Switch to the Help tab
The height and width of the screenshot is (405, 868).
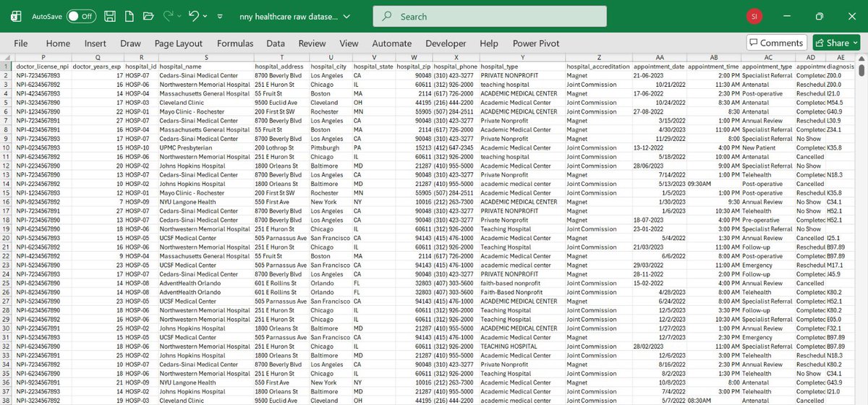489,43
